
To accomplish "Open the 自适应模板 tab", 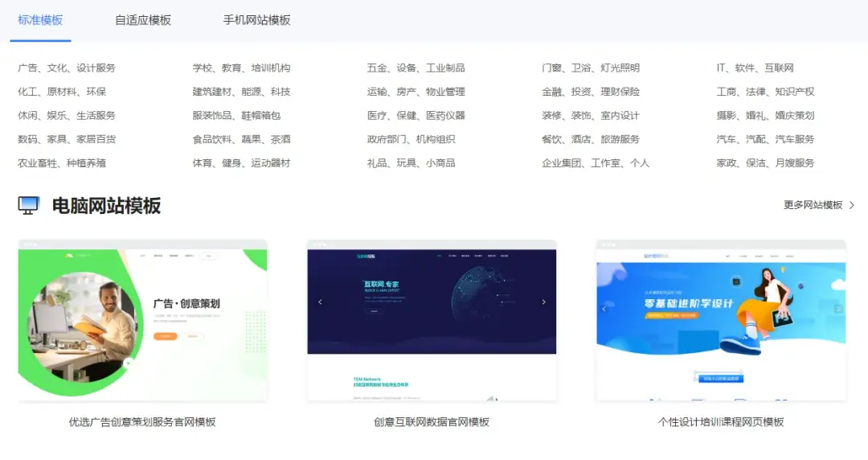I will coord(143,20).
